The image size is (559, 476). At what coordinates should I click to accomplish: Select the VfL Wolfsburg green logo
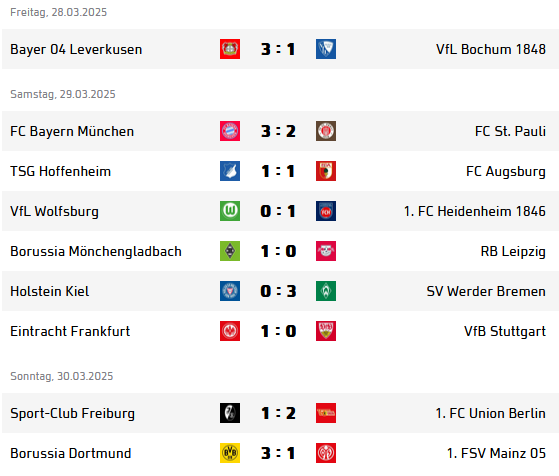230,211
